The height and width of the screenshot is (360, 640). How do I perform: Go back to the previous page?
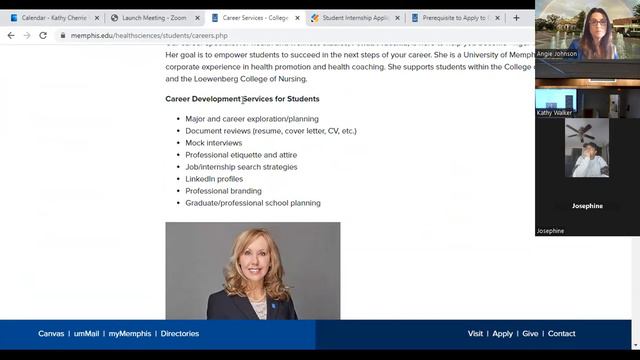(11, 36)
